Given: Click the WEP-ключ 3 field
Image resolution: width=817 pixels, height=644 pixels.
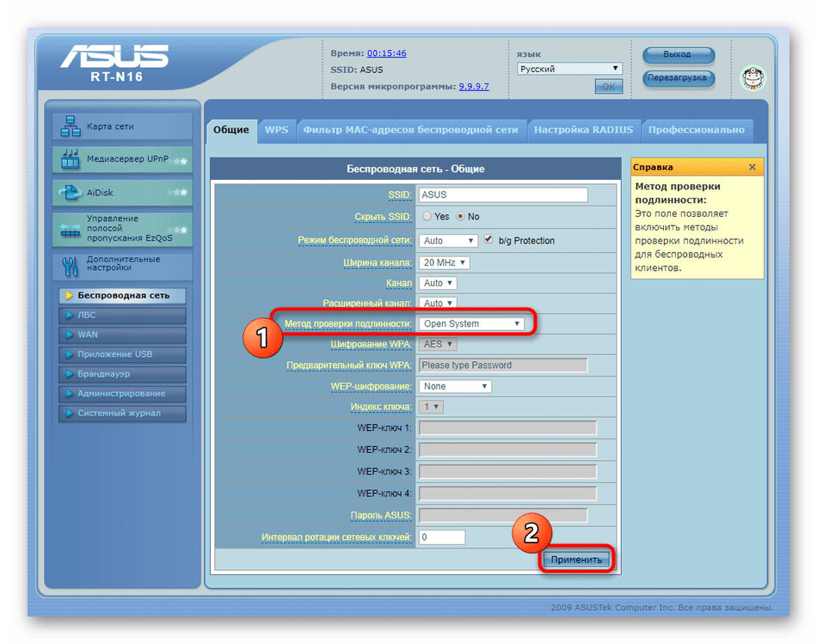Looking at the screenshot, I should tap(507, 471).
